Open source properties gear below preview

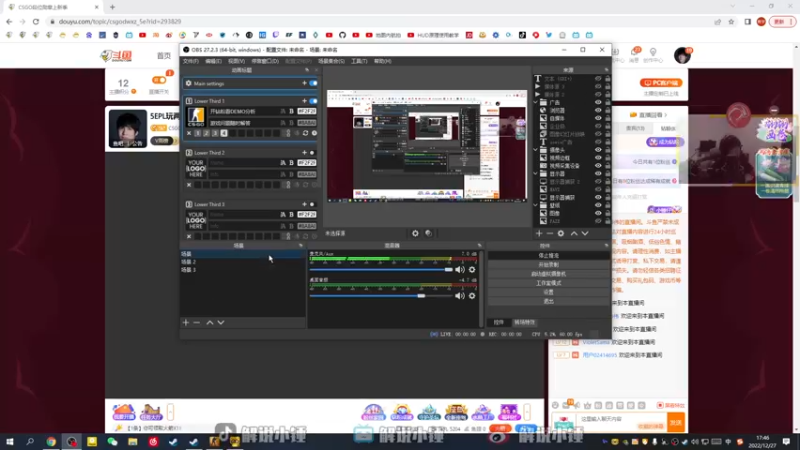(x=415, y=233)
